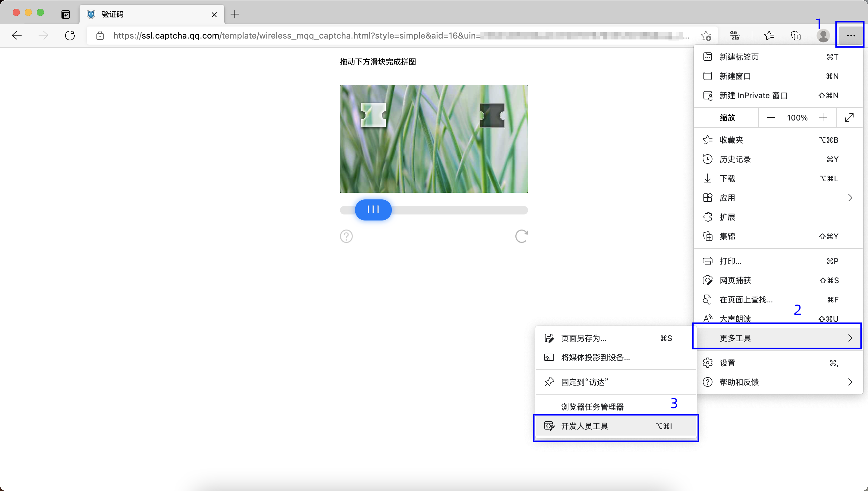Click the user profile avatar
The width and height of the screenshot is (868, 491).
[x=823, y=36]
